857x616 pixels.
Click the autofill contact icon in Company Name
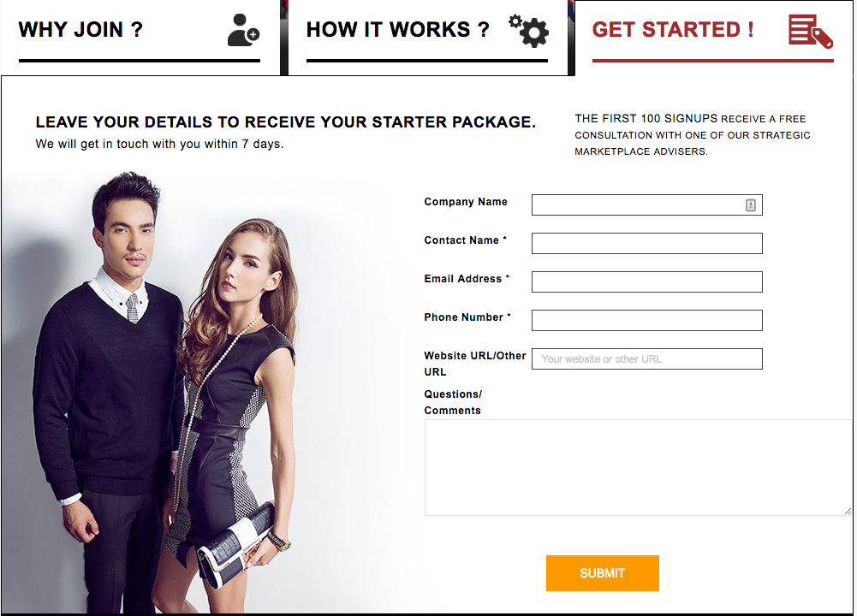[751, 204]
